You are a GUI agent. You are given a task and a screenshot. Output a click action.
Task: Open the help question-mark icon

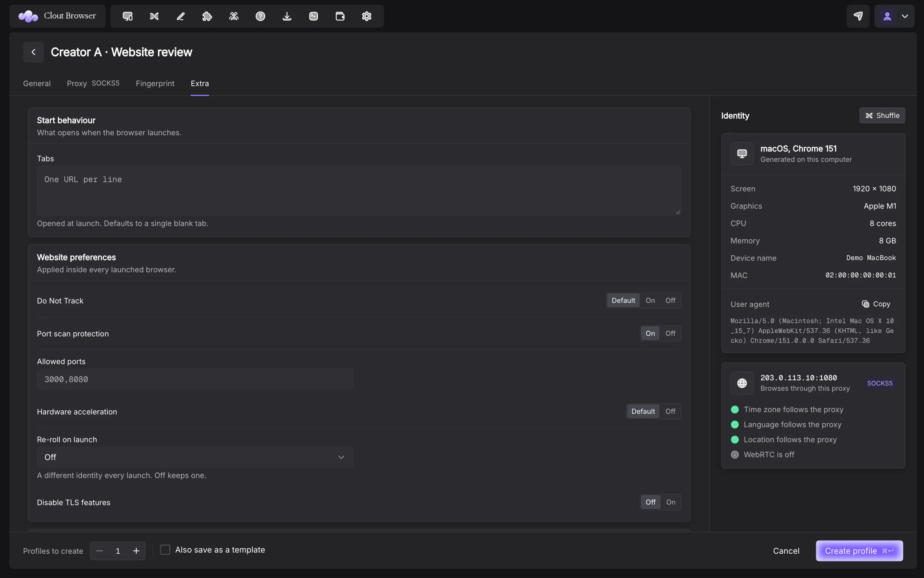[260, 16]
